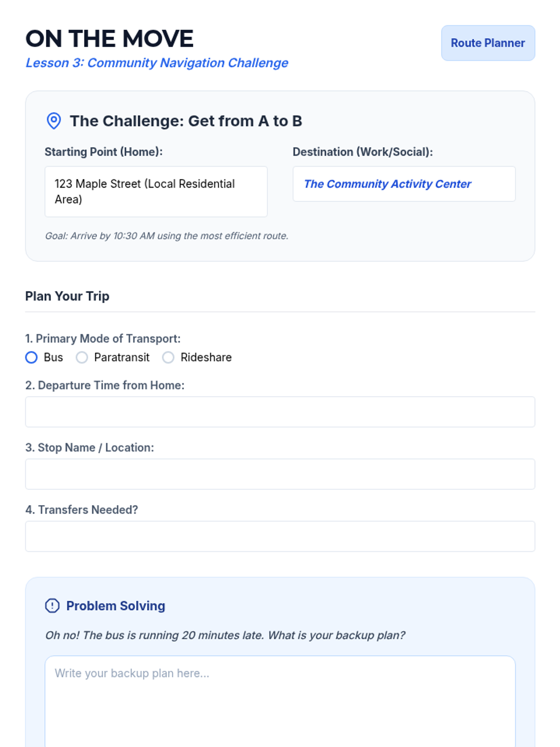The image size is (560, 747).
Task: Focus the Stop Name / Location input
Action: tap(280, 474)
